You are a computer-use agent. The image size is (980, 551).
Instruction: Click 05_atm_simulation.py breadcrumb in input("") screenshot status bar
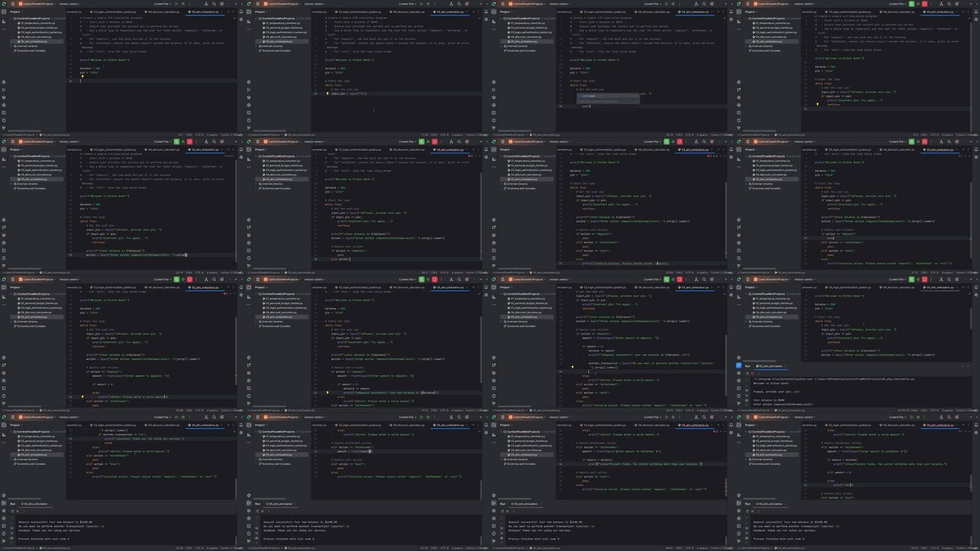click(300, 135)
